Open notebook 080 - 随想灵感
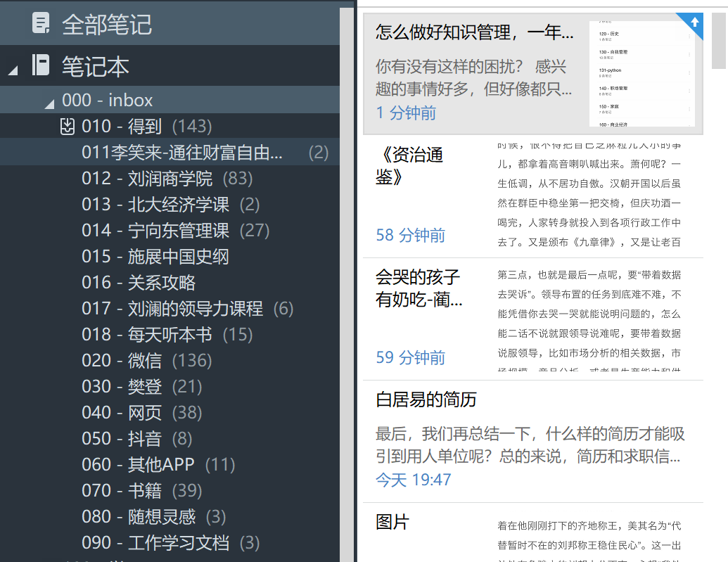 point(170,516)
